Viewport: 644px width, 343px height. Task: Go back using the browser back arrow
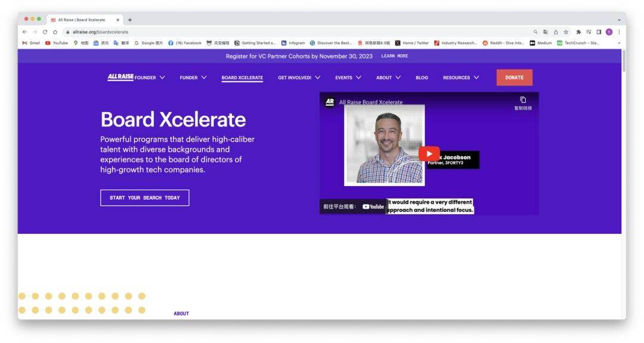(24, 32)
